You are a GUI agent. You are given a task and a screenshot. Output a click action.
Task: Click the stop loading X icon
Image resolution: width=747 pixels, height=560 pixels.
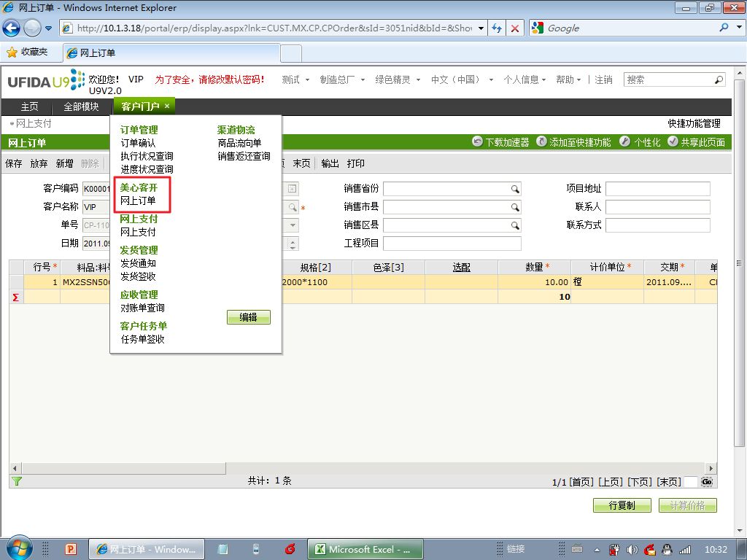click(514, 28)
